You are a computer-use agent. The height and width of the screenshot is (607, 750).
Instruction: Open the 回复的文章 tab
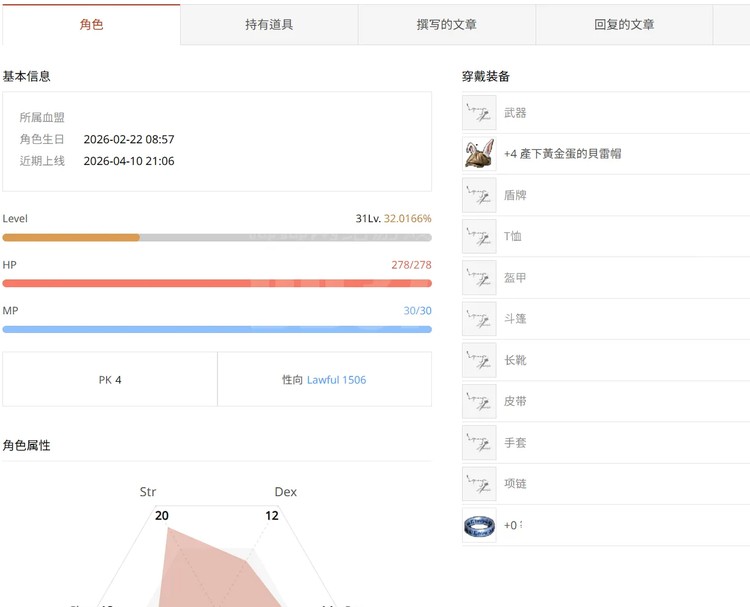[x=624, y=24]
